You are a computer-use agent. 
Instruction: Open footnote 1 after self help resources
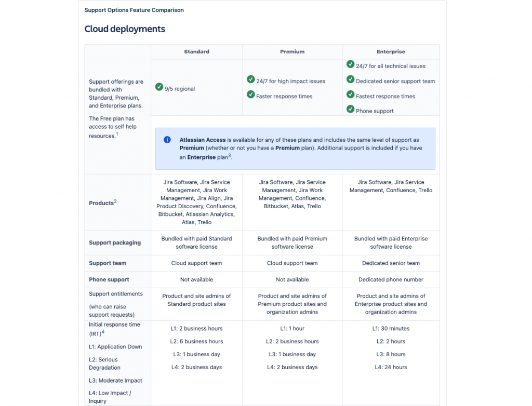click(117, 134)
